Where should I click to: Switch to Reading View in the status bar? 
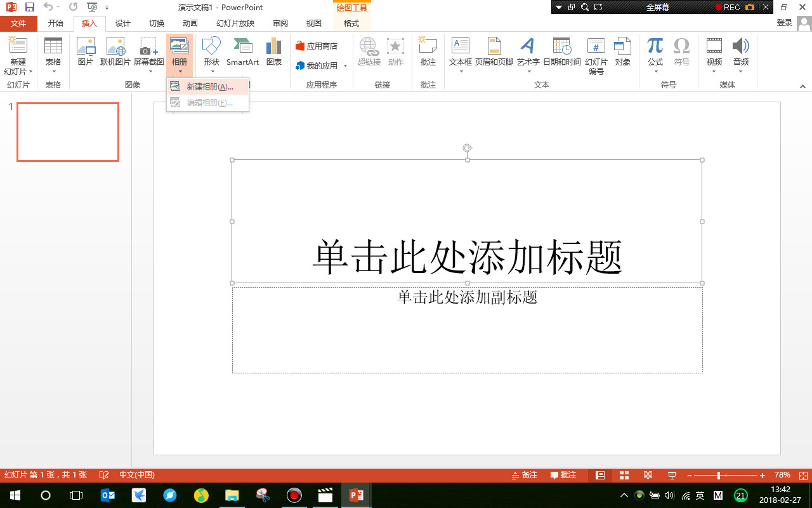[x=648, y=474]
